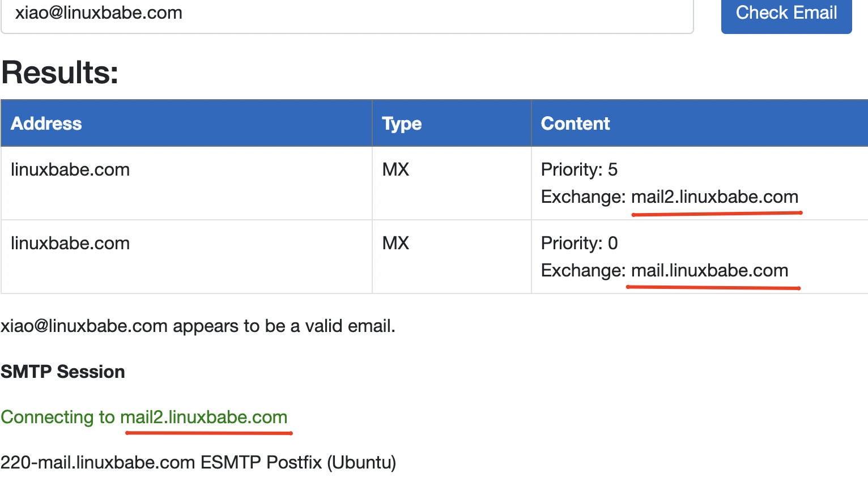Viewport: 868px width, 494px height.
Task: Click the green Connecting to mail2.linuxbabe.com line
Action: 144,417
